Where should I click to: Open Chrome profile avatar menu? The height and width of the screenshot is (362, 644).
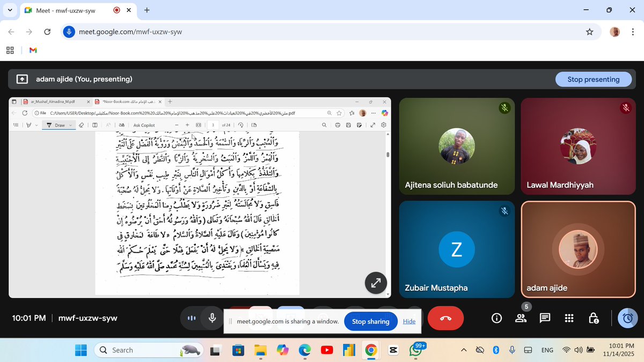point(615,32)
